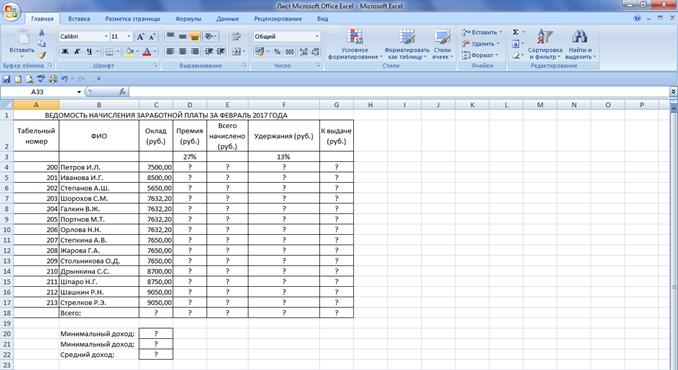The image size is (678, 370).
Task: Align text right
Action: coord(195,51)
